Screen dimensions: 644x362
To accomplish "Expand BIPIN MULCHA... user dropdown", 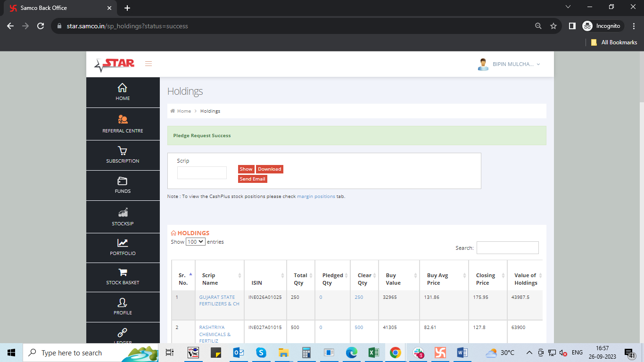I will (x=517, y=64).
